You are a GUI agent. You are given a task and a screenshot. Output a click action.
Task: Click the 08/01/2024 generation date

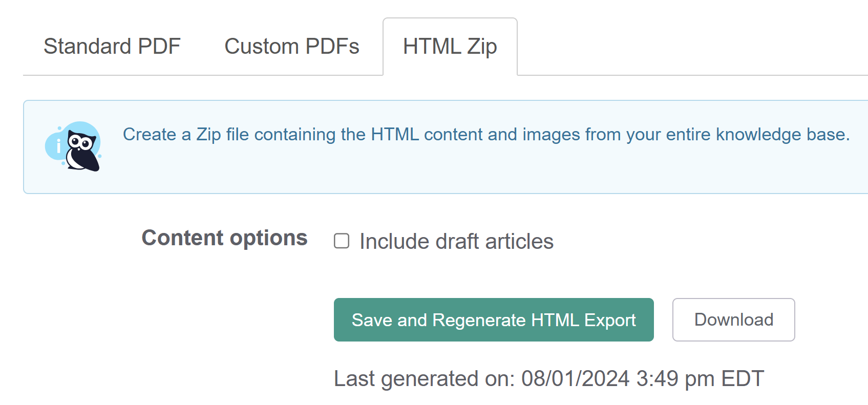coord(575,379)
